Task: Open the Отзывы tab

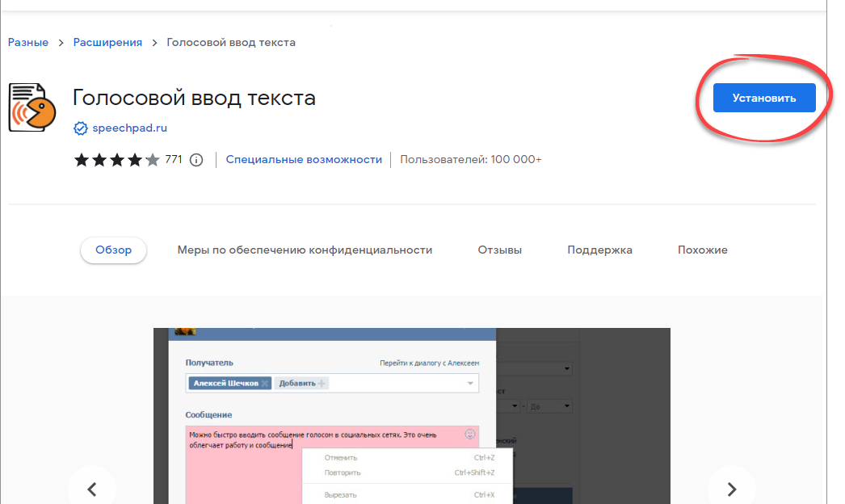Action: (499, 250)
